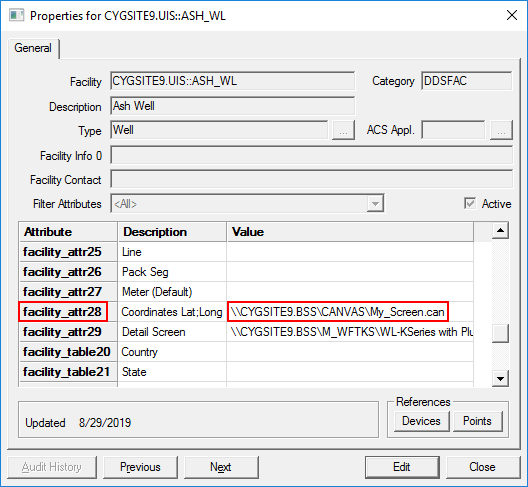The width and height of the screenshot is (528, 487).
Task: Go to the Next facility
Action: pos(221,467)
